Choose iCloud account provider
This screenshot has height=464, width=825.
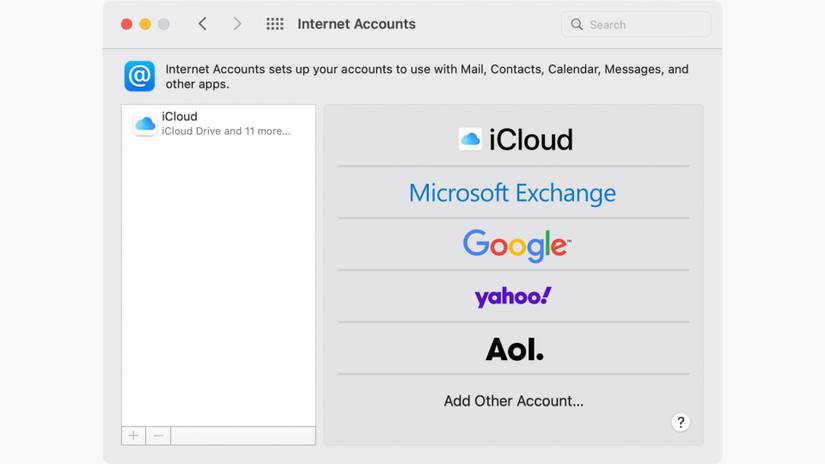514,140
